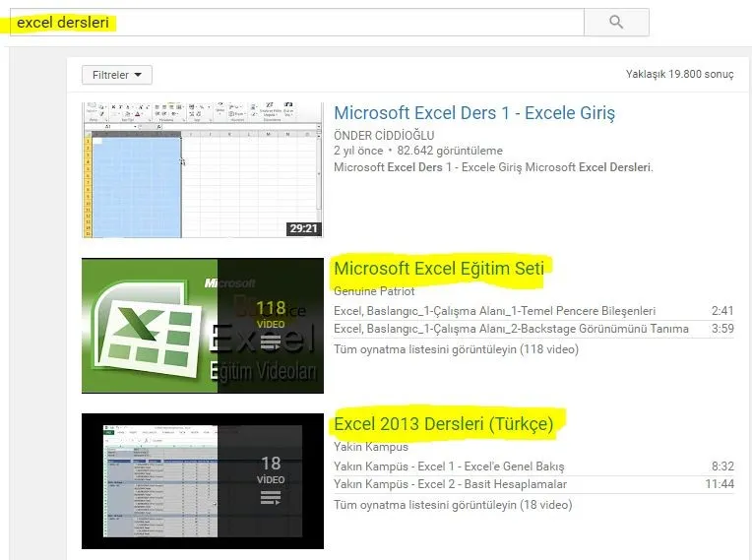Open the Filtreler dropdown
This screenshot has width=752, height=560.
[117, 75]
